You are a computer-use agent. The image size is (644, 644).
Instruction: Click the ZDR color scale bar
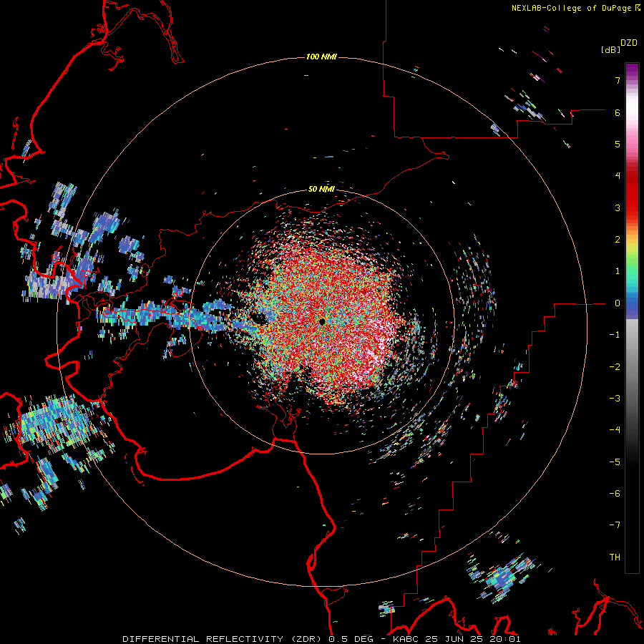[632, 318]
